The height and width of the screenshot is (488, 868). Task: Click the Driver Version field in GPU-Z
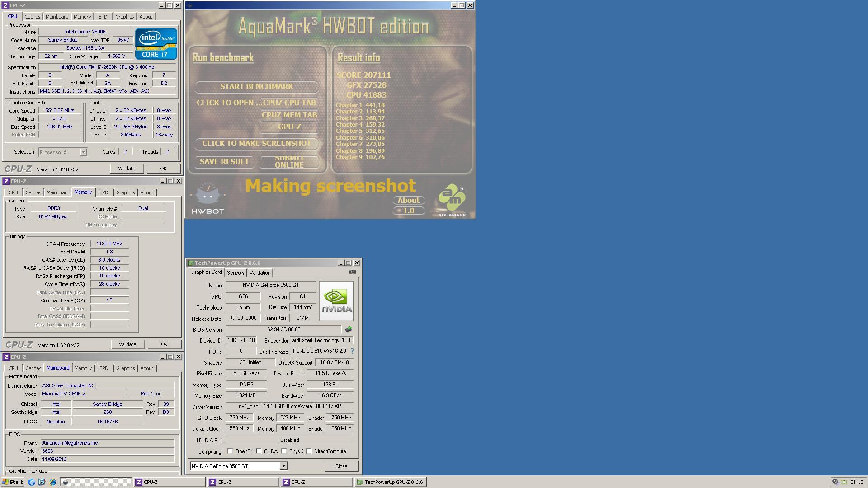[290, 406]
